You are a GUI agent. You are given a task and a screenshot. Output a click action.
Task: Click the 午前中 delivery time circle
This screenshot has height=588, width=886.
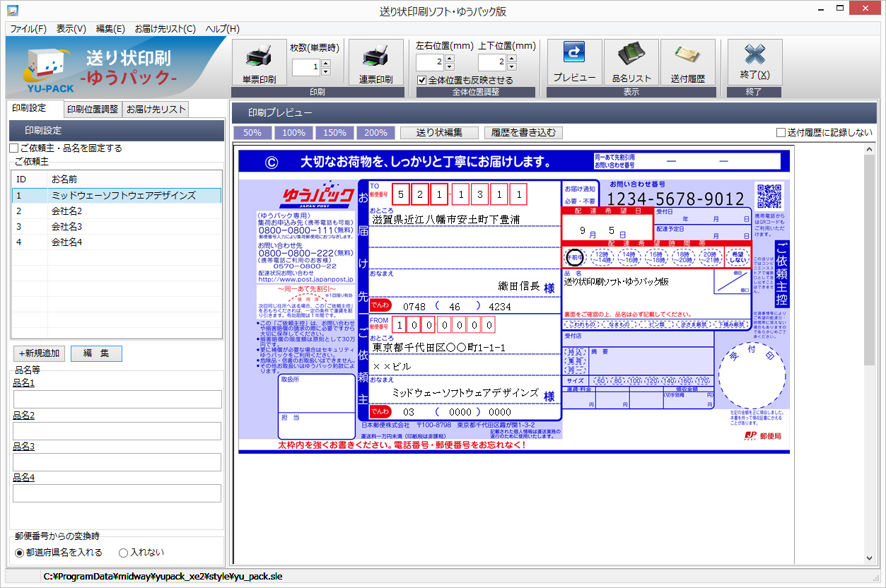point(575,258)
